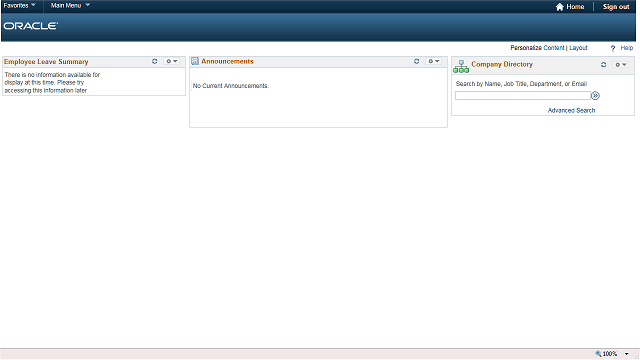The image size is (640, 360).
Task: Open the Help link
Action: tap(627, 48)
